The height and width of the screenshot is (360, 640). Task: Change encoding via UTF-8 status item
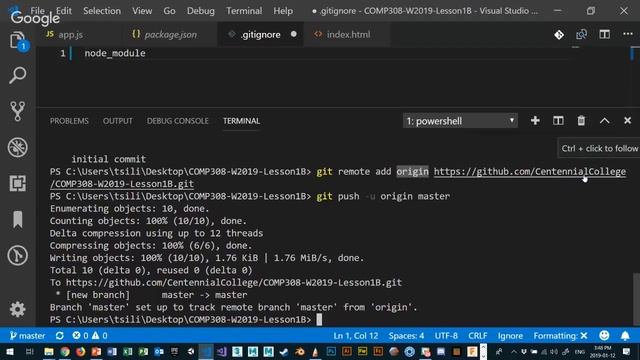click(x=446, y=336)
